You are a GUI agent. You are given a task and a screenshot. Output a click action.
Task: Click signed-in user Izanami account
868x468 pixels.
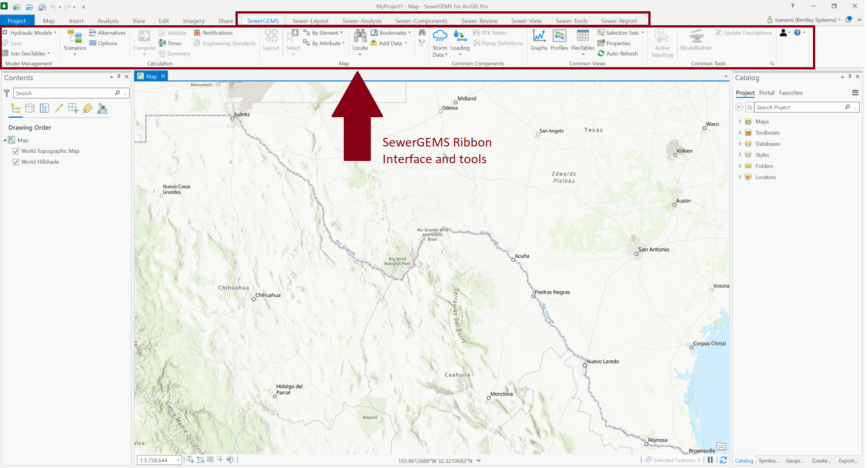(x=805, y=20)
